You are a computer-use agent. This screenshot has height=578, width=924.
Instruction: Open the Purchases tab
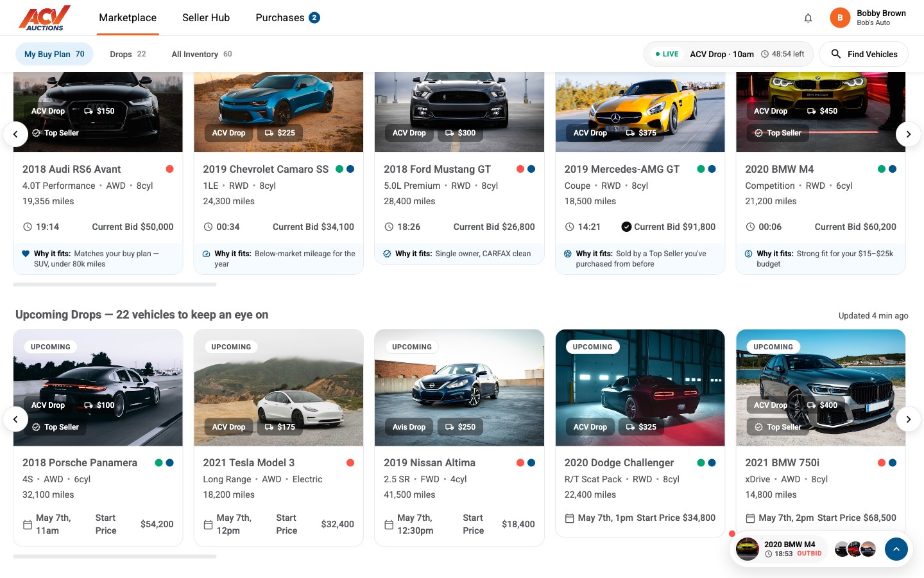coord(287,18)
